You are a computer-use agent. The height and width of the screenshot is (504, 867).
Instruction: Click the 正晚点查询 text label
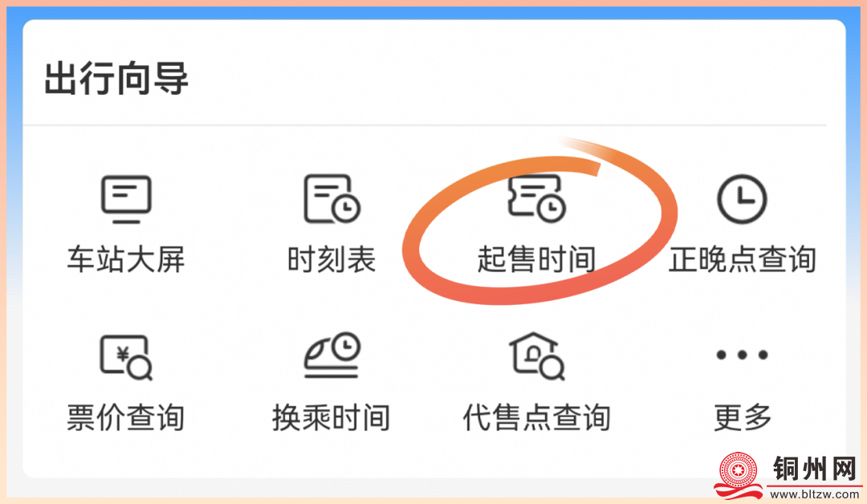pos(742,259)
